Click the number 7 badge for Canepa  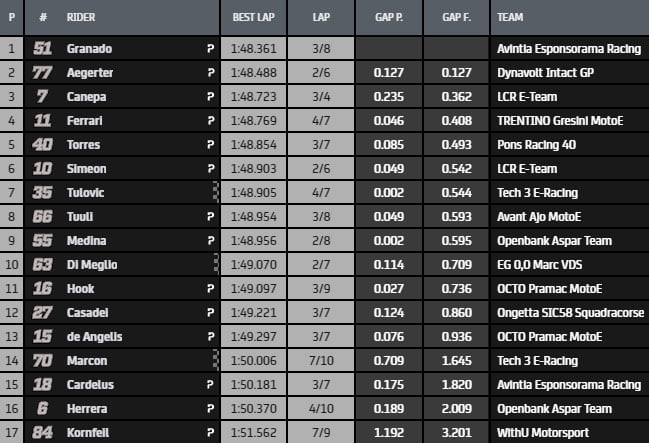click(43, 96)
